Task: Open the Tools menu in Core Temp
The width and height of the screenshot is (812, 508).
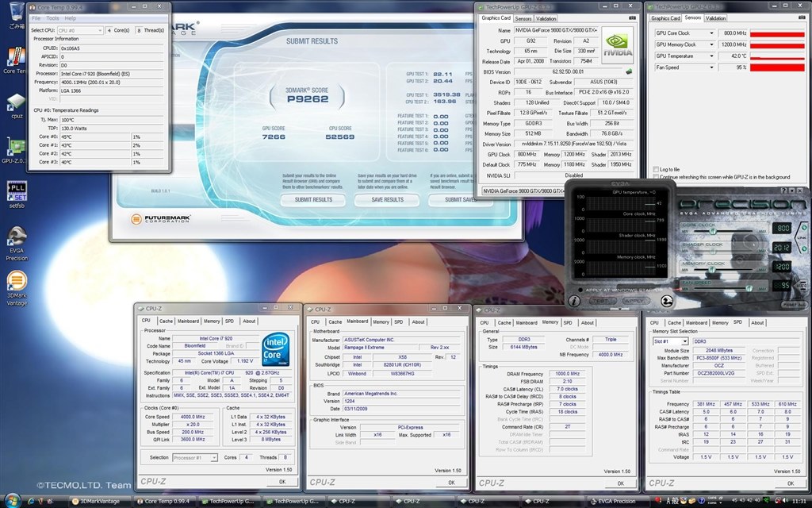Action: tap(53, 18)
